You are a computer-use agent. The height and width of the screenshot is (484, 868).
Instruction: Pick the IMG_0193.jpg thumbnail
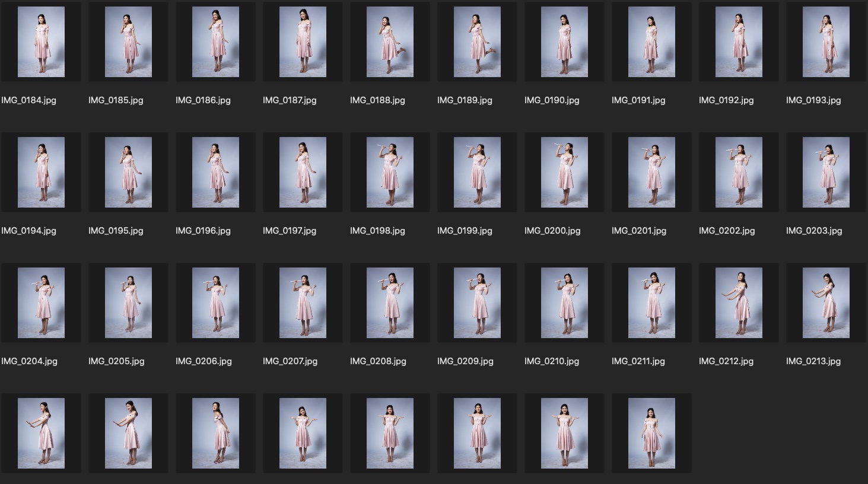826,42
